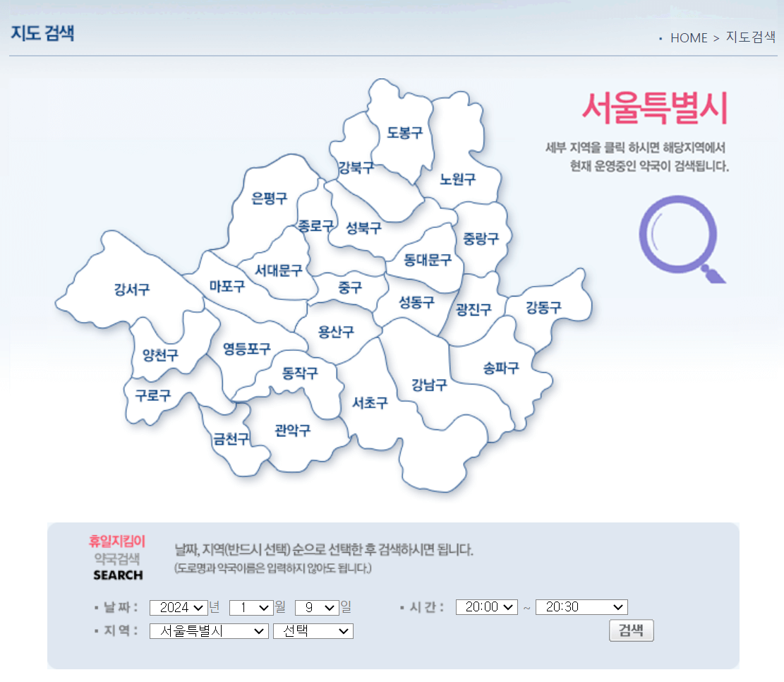Open the month dropdown showing 1
The image size is (784, 682).
click(251, 606)
